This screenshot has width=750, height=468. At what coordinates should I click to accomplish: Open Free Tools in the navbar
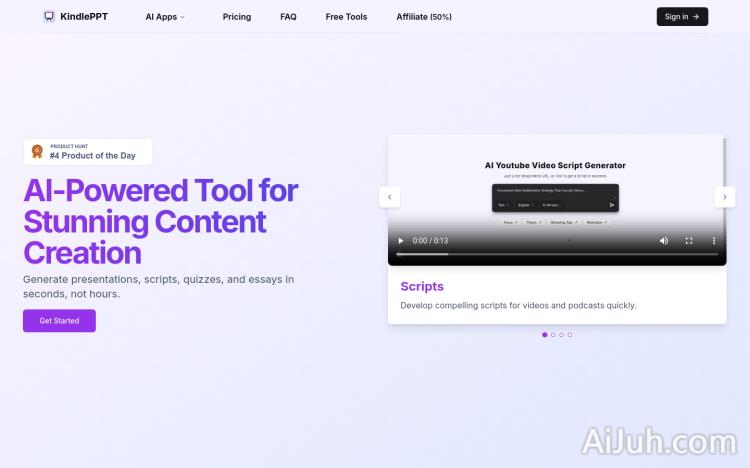pos(346,17)
